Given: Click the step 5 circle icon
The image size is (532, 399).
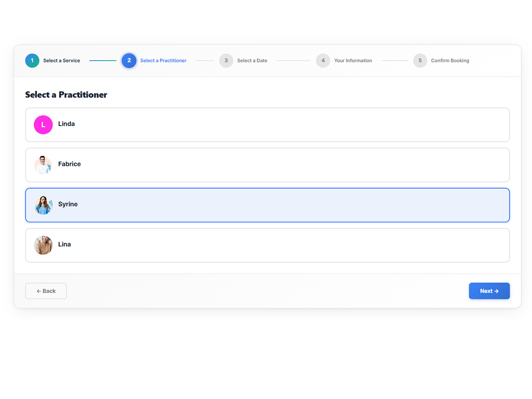Looking at the screenshot, I should click(x=420, y=61).
